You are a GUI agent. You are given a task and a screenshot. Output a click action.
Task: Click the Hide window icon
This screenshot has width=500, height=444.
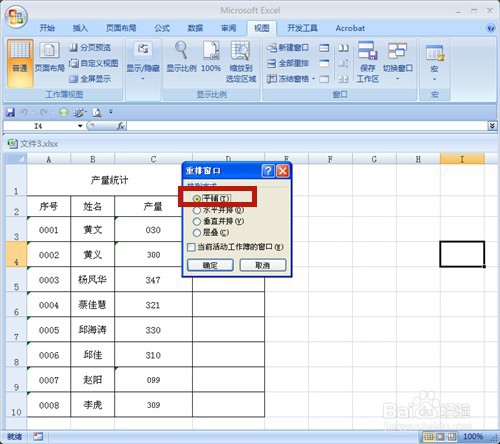pyautogui.click(x=324, y=63)
